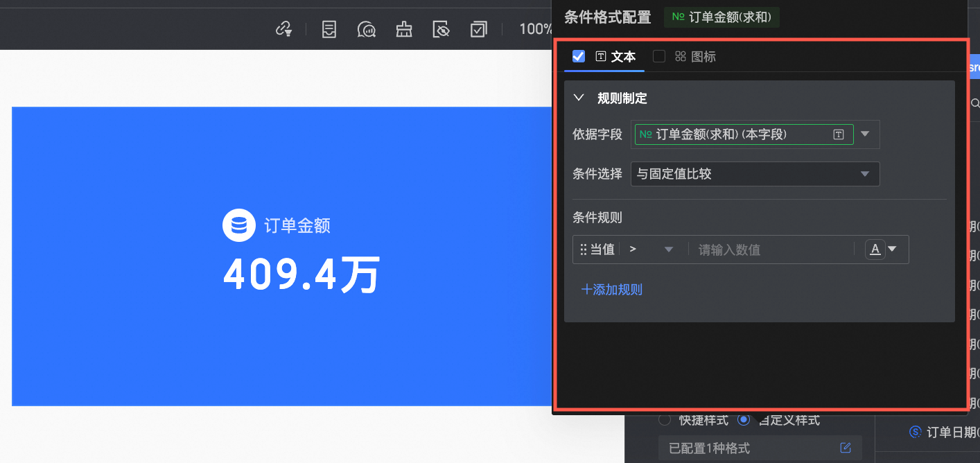Click the 请输入数值 input field

coord(771,250)
